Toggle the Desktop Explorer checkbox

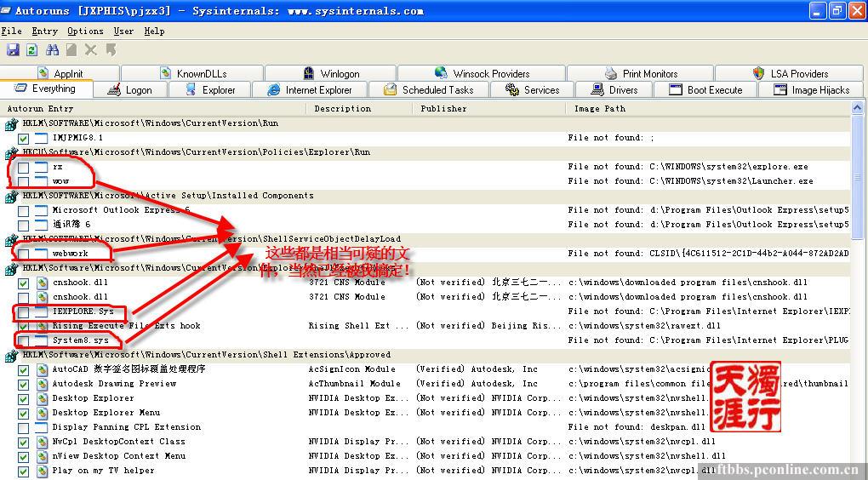click(24, 399)
